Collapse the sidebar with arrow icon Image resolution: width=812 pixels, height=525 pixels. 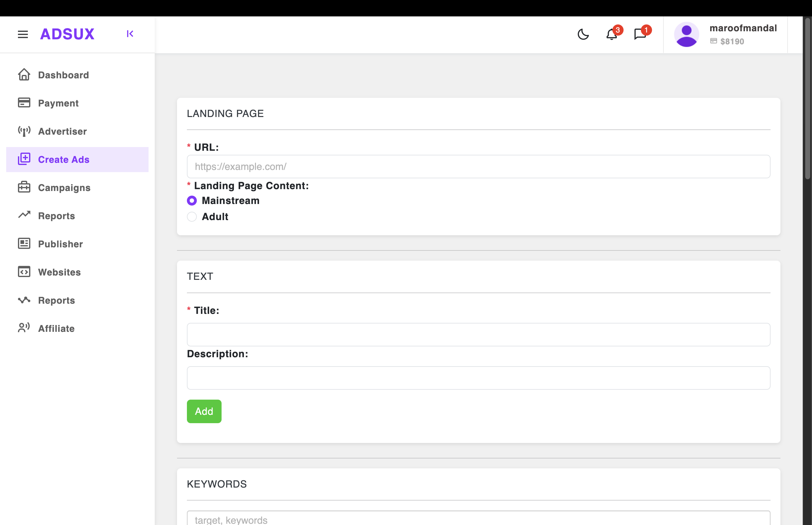130,34
